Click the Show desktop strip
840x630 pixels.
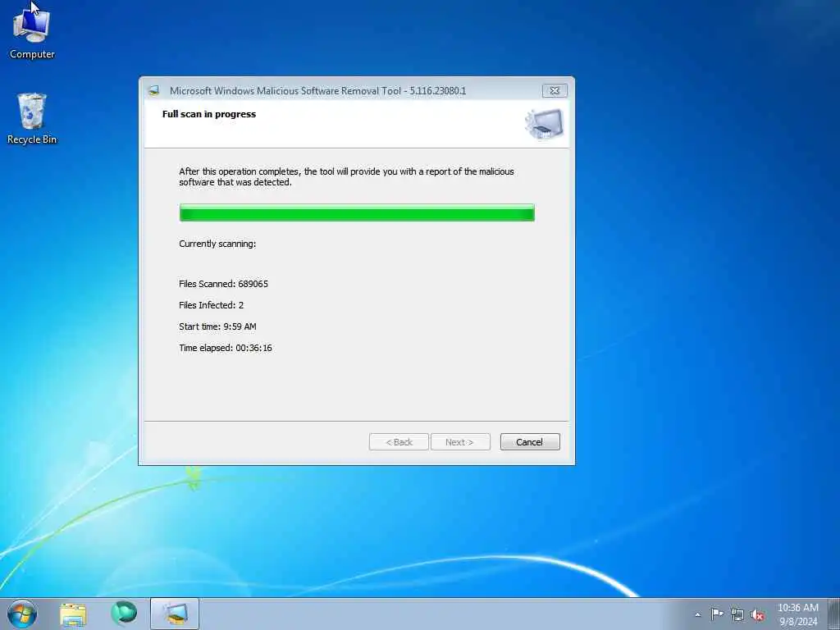pyautogui.click(x=833, y=614)
